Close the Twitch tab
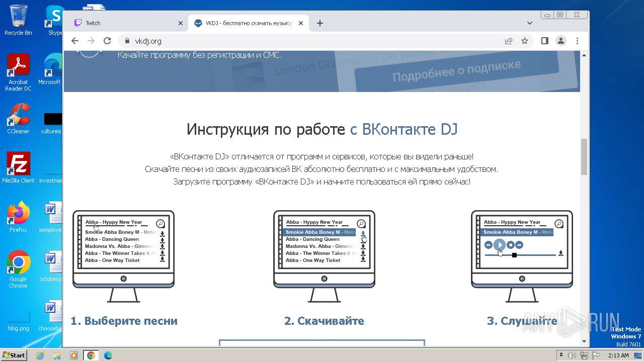Screen dimensions: 644x362 (181, 23)
